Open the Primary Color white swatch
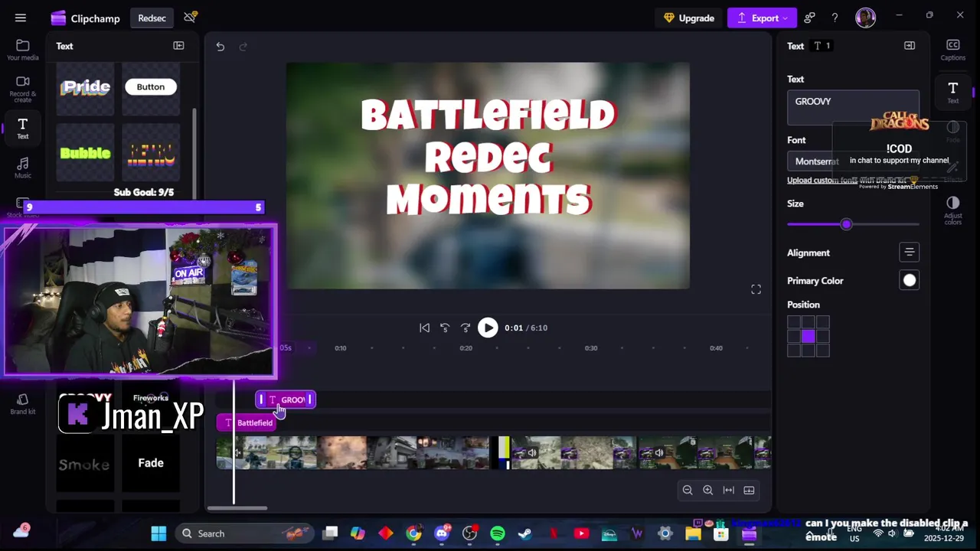The width and height of the screenshot is (980, 551). pos(909,280)
